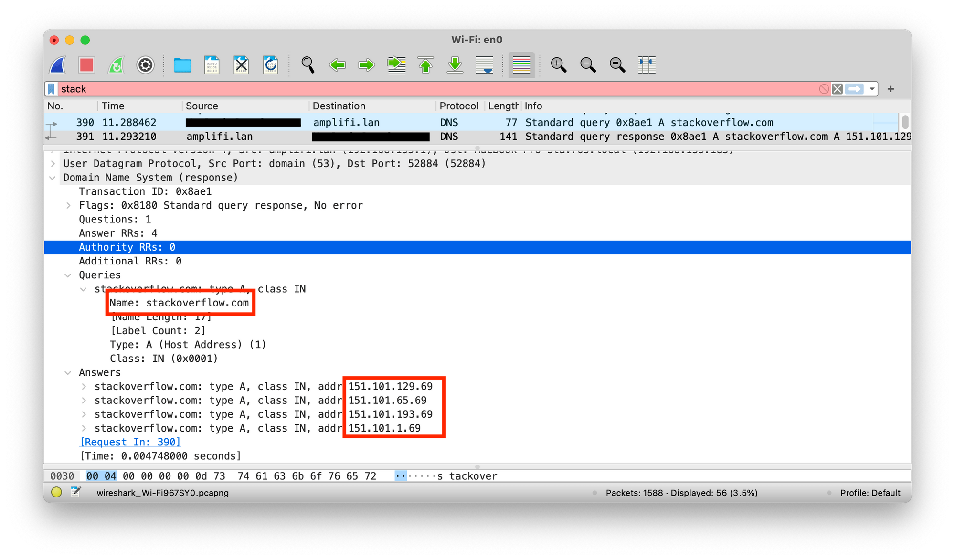The image size is (955, 560).
Task: Toggle auto-scroll during live capture
Action: [485, 65]
